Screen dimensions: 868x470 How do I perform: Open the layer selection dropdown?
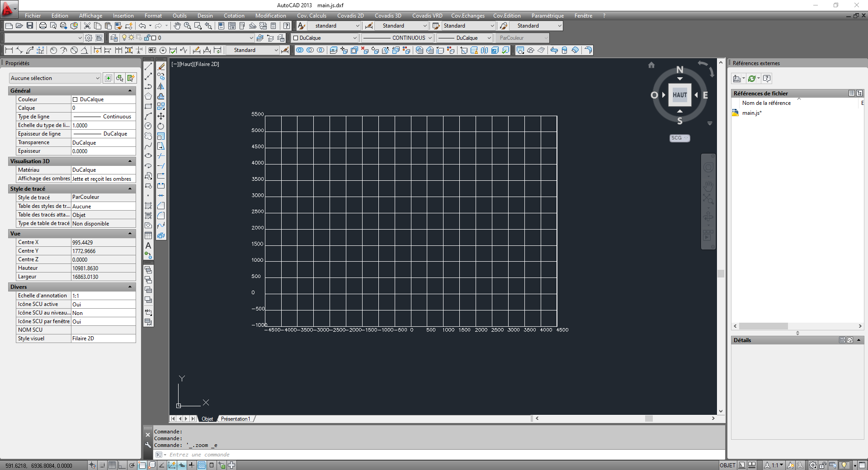click(x=251, y=38)
